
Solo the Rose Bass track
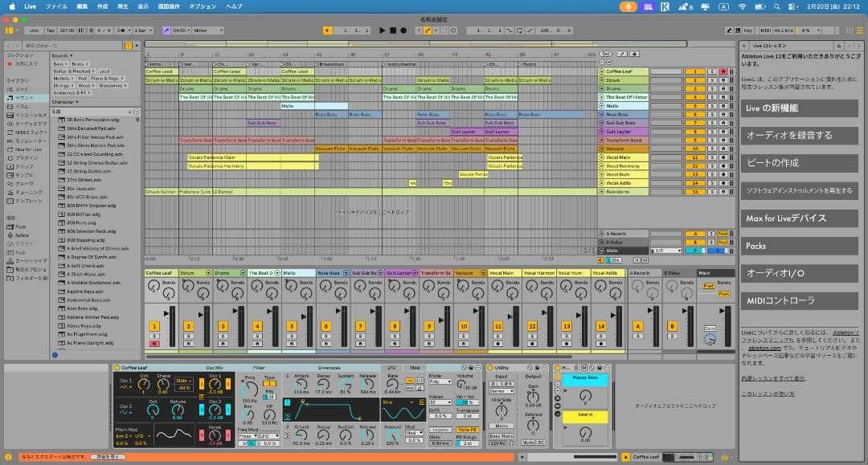[713, 115]
